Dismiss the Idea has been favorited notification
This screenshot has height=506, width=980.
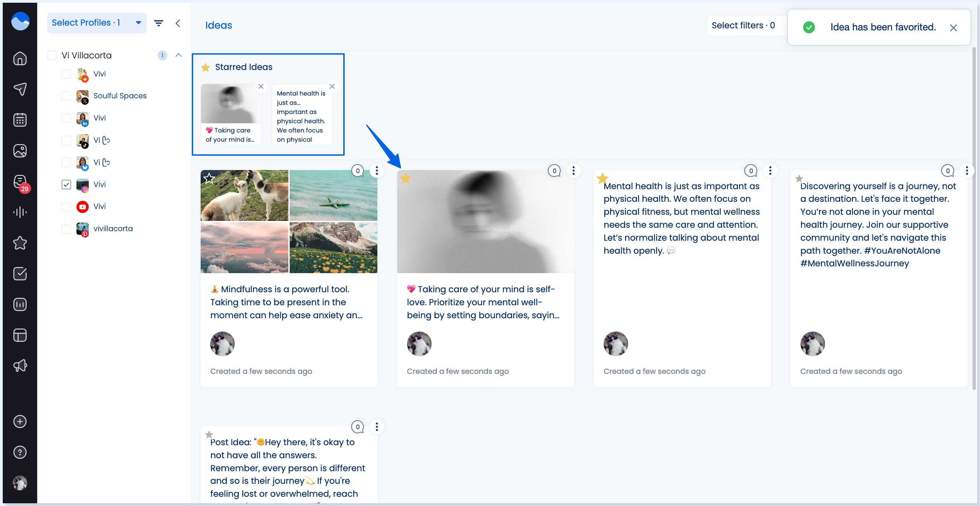click(x=953, y=28)
